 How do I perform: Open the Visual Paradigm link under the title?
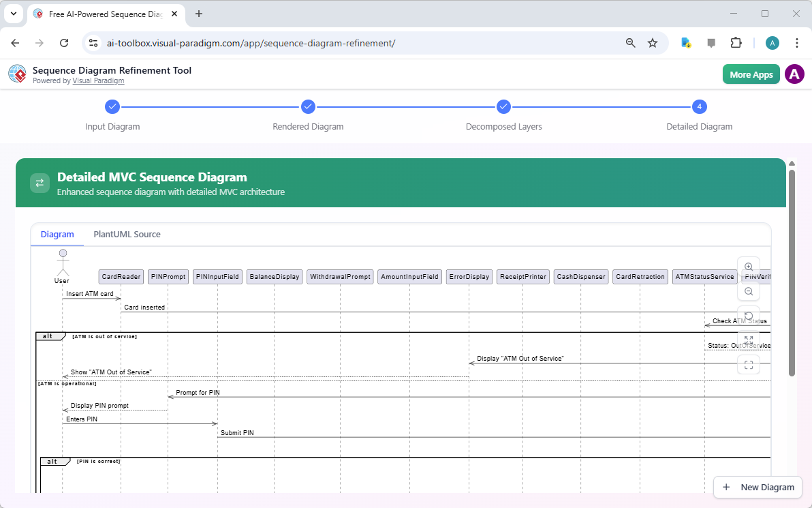tap(98, 80)
